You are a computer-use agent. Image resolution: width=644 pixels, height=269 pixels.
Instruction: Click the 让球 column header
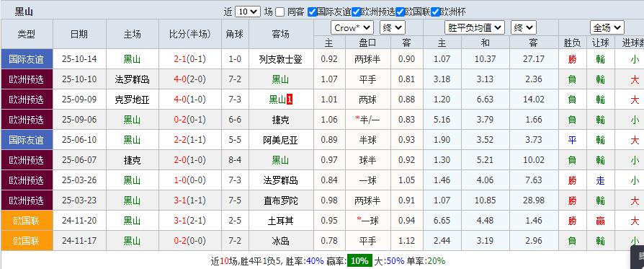click(600, 43)
